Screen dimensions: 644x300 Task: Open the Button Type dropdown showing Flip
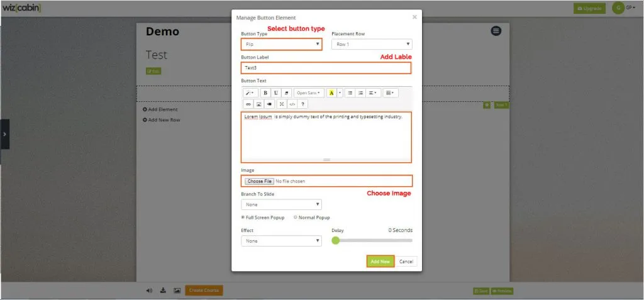click(281, 44)
